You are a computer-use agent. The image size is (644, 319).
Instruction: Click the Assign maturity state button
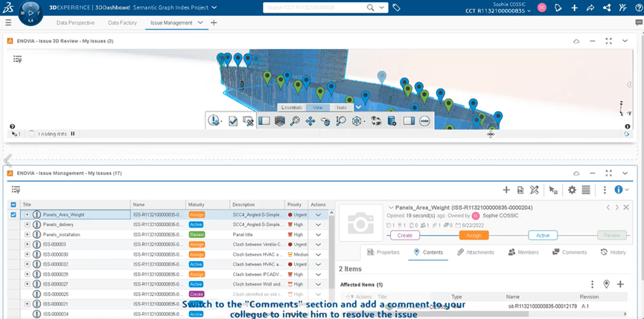click(x=474, y=236)
